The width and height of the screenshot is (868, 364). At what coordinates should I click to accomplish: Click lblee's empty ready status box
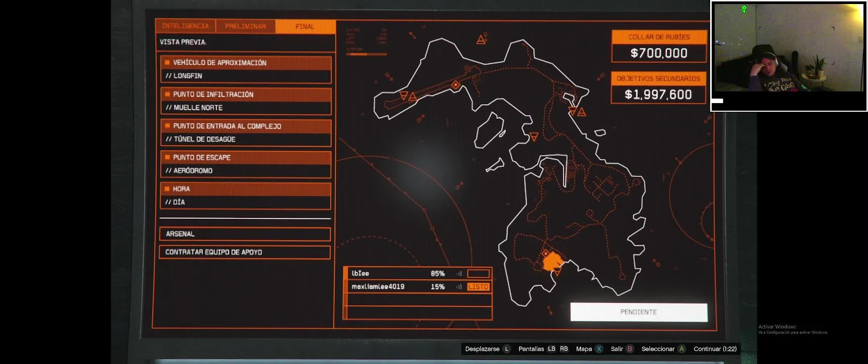click(479, 274)
